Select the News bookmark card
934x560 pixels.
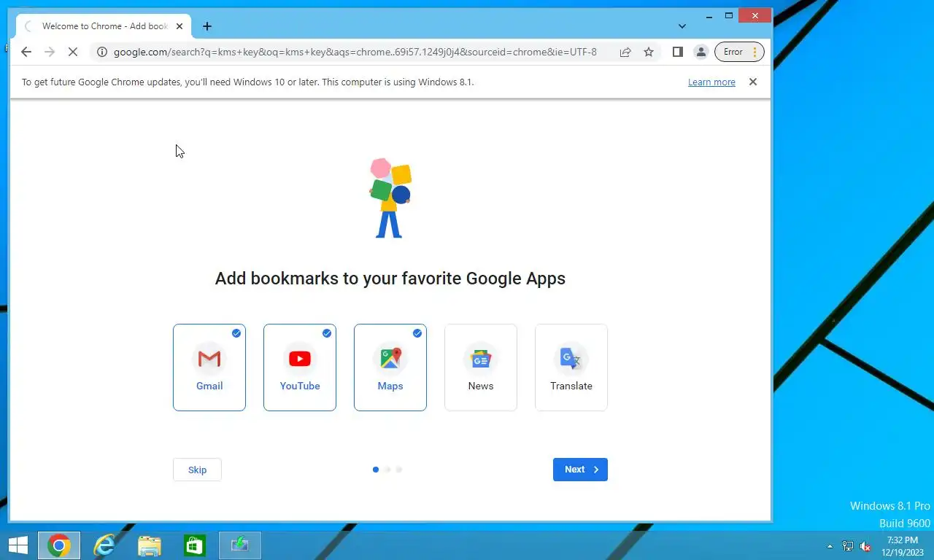tap(481, 367)
